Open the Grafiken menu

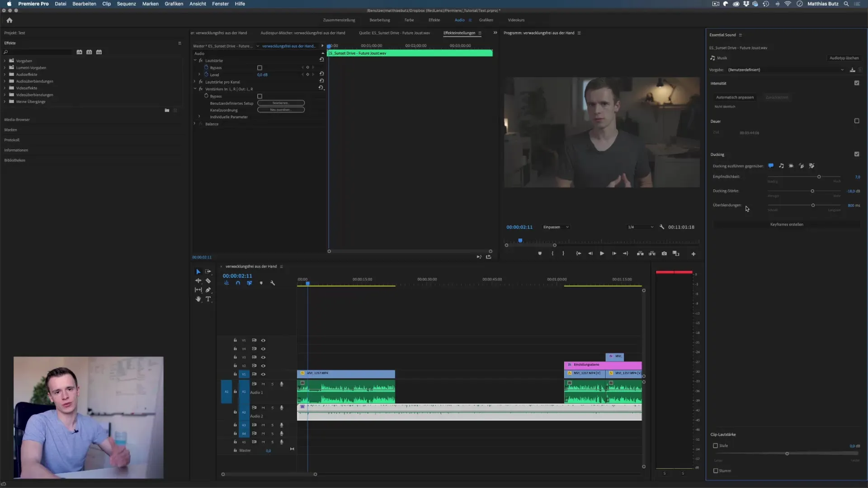click(174, 4)
